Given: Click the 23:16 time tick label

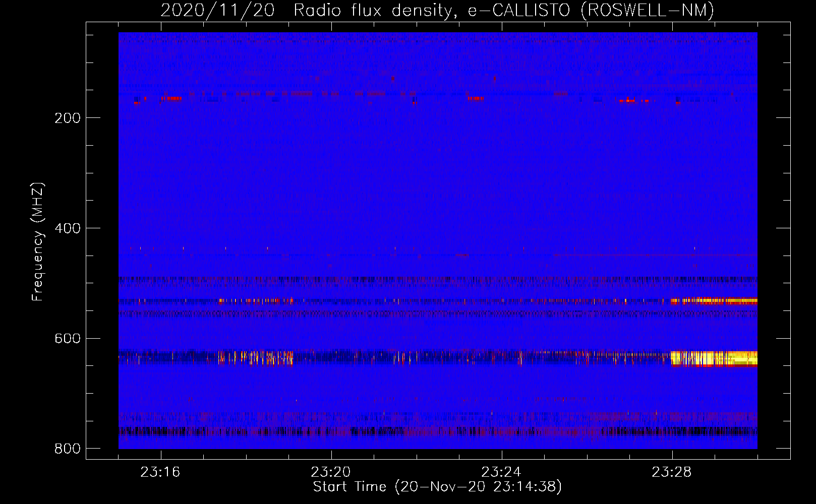Looking at the screenshot, I should point(160,472).
